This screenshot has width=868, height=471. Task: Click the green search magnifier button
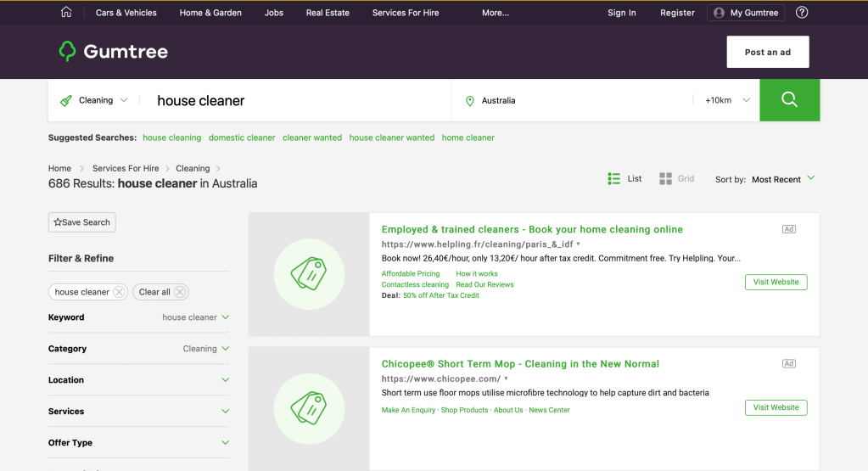coord(789,100)
